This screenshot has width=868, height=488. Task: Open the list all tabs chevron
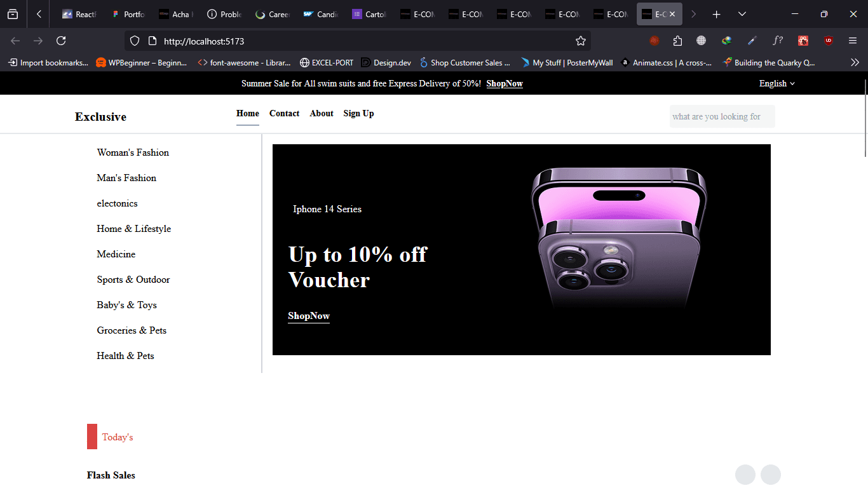point(742,14)
